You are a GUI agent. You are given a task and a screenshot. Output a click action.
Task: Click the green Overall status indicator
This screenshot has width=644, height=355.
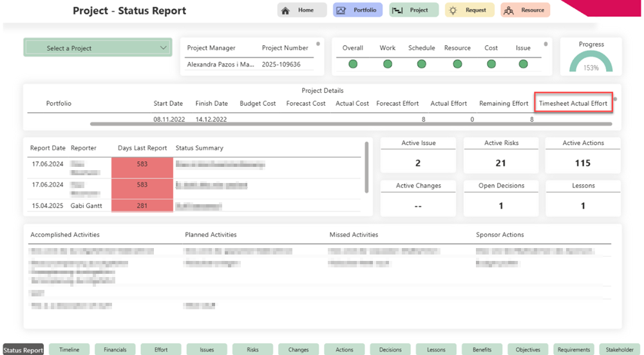click(353, 64)
